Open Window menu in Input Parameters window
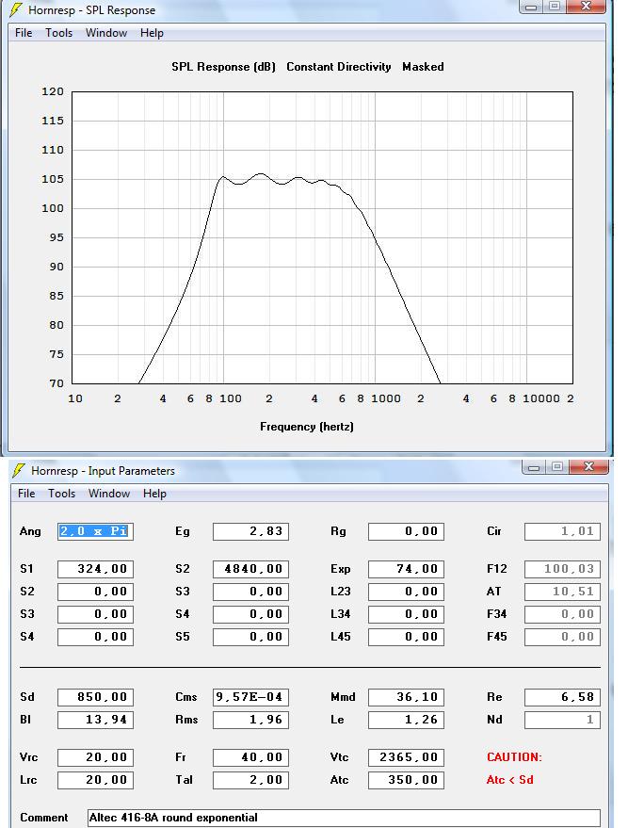This screenshot has height=828, width=644. [x=108, y=494]
